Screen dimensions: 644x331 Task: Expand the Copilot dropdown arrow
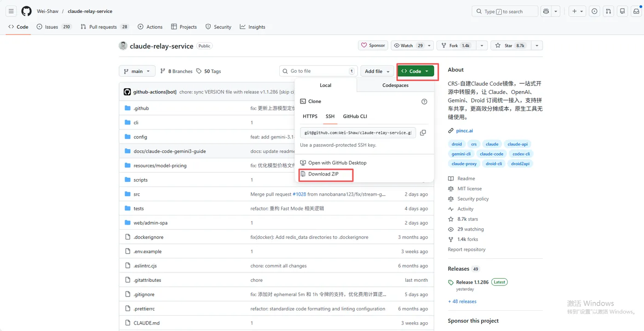click(x=556, y=11)
